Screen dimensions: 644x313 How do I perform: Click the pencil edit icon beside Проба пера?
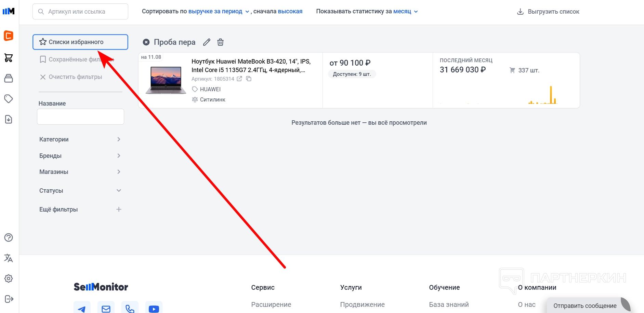[207, 42]
